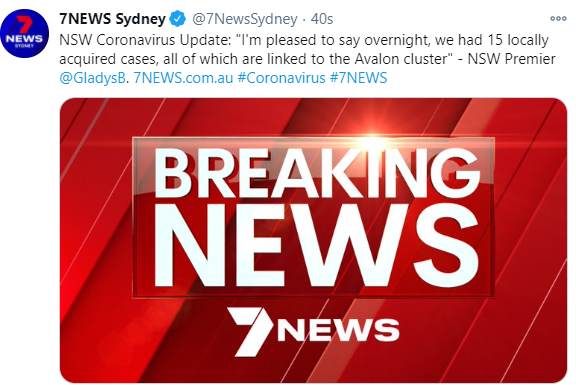Follow the 7NEWS.com.au link
Image resolution: width=576 pixels, height=385 pixels.
pos(183,78)
